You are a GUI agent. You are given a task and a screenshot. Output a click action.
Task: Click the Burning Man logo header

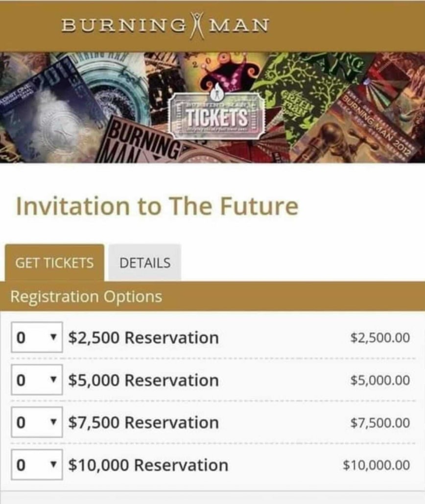tap(165, 24)
